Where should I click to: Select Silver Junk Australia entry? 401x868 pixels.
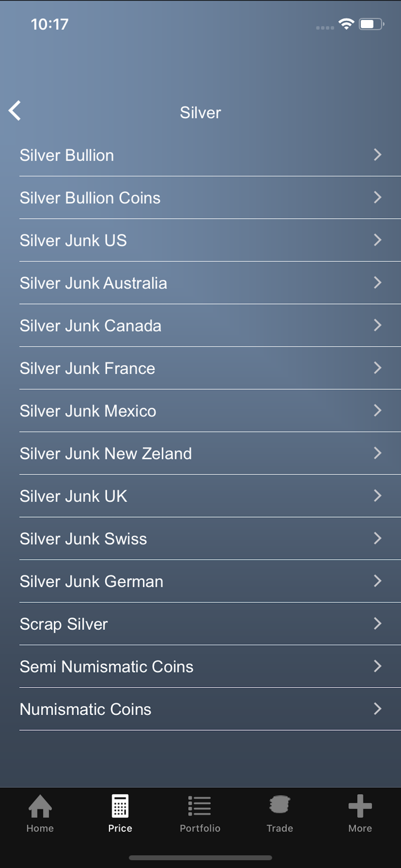point(93,283)
